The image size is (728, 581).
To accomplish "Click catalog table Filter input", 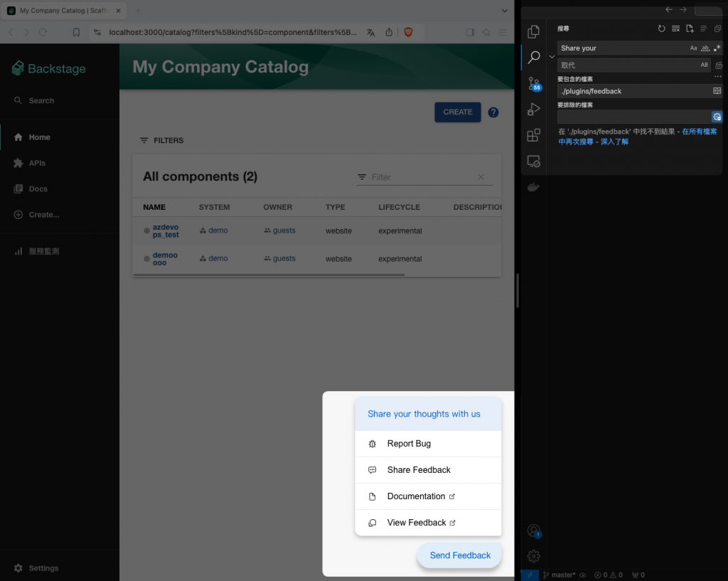I will pos(422,177).
